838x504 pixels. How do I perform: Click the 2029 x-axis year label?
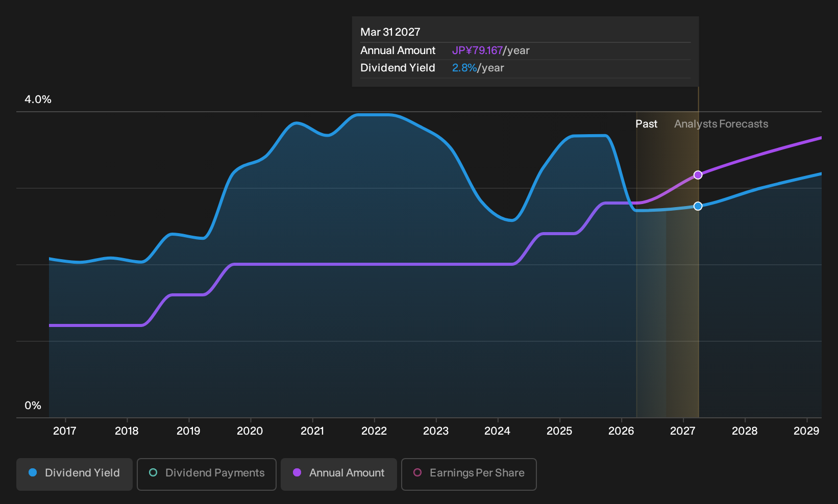806,431
